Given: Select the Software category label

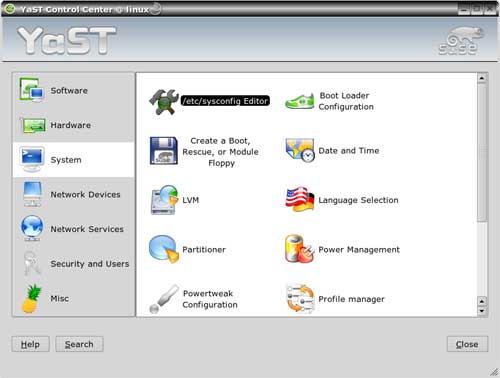Looking at the screenshot, I should click(69, 91).
